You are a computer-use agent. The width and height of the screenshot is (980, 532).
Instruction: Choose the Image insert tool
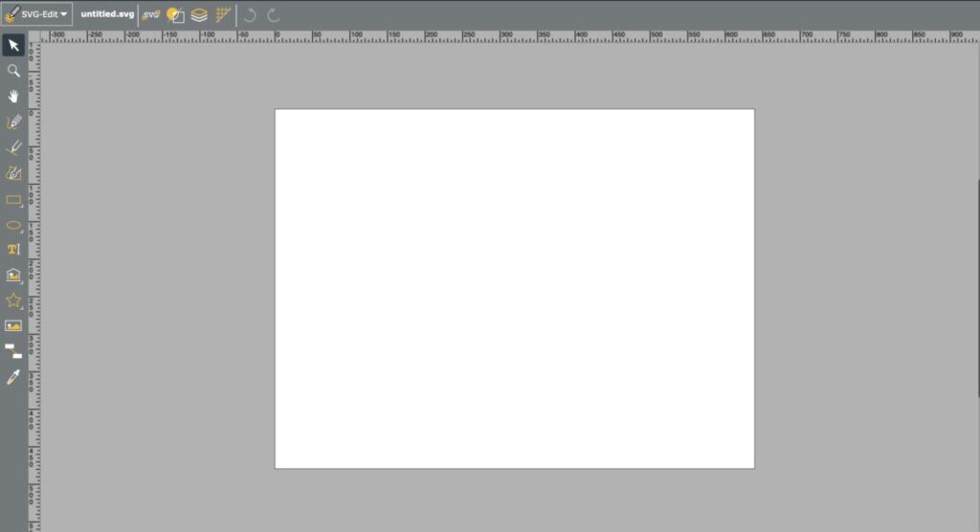pyautogui.click(x=13, y=325)
